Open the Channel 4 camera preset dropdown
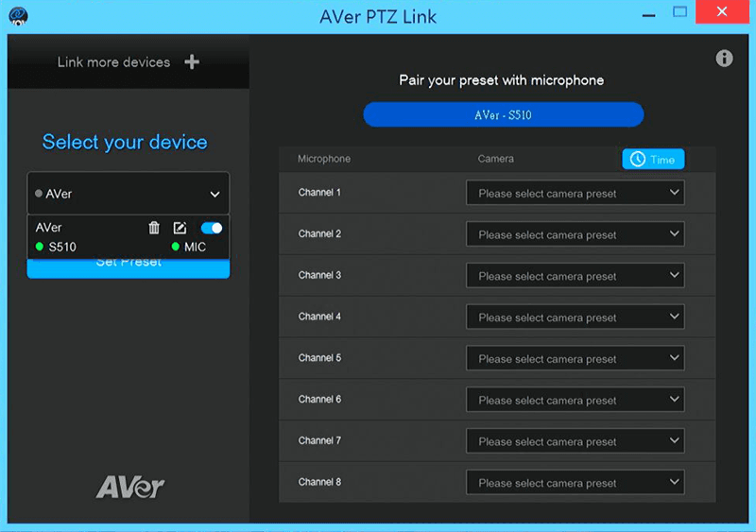 tap(576, 317)
